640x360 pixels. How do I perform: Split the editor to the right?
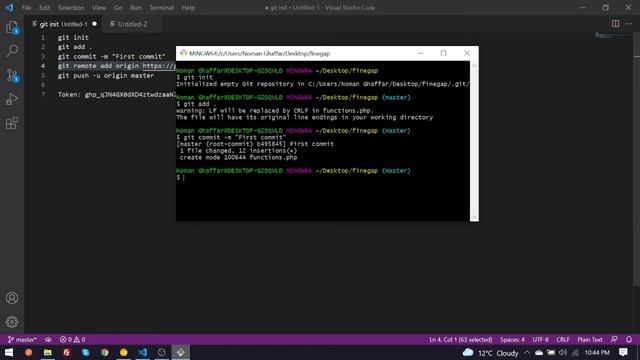[615, 24]
